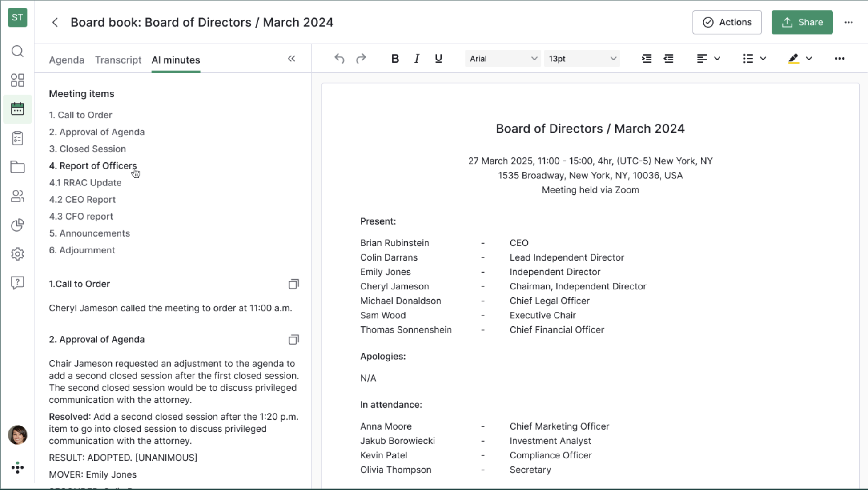Viewport: 868px width, 490px height.
Task: Click the decrease indent icon
Action: (x=668, y=59)
